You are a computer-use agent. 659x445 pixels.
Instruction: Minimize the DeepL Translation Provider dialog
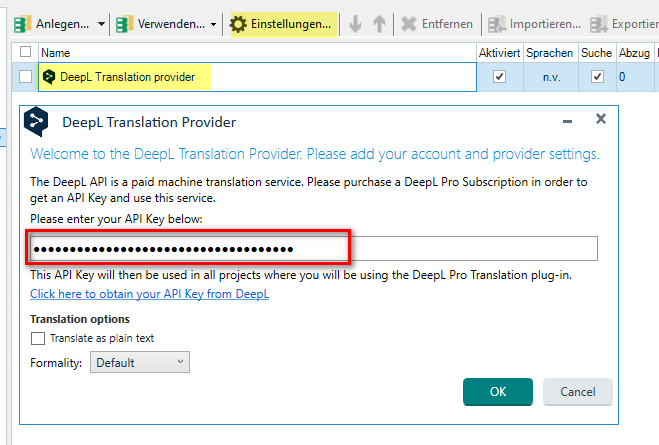pos(567,121)
